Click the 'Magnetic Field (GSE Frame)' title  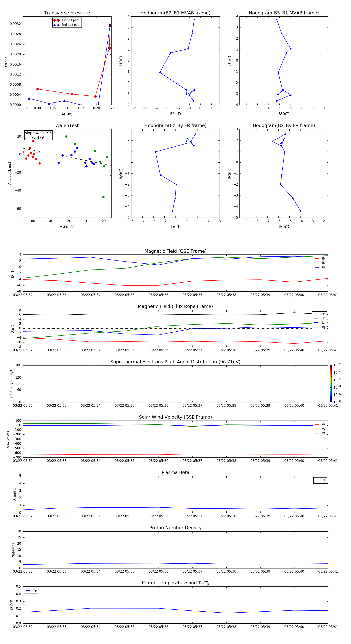tap(175, 251)
